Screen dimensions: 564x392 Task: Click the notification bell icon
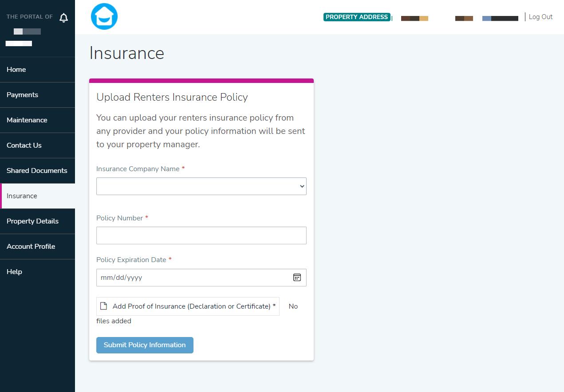click(x=64, y=18)
